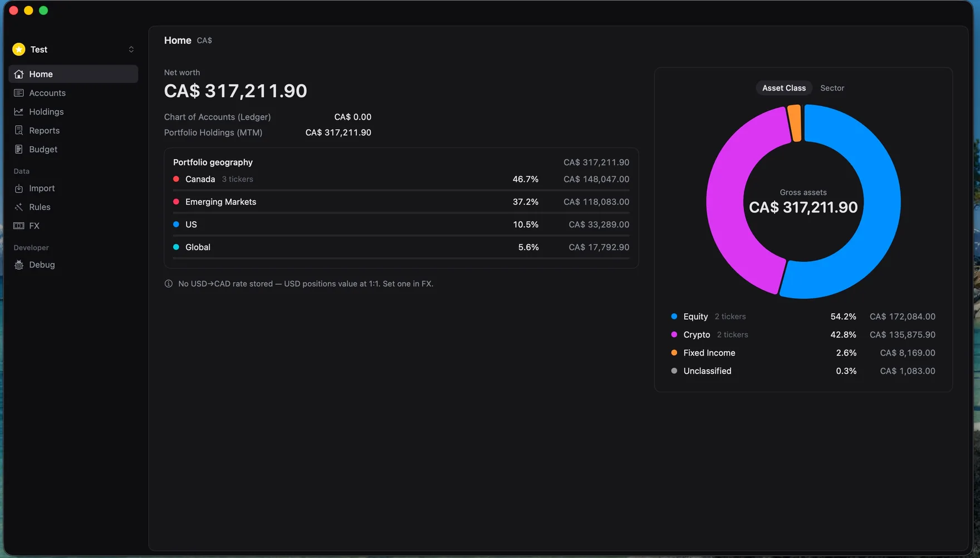
Task: Open the Accounts page
Action: [x=73, y=93]
